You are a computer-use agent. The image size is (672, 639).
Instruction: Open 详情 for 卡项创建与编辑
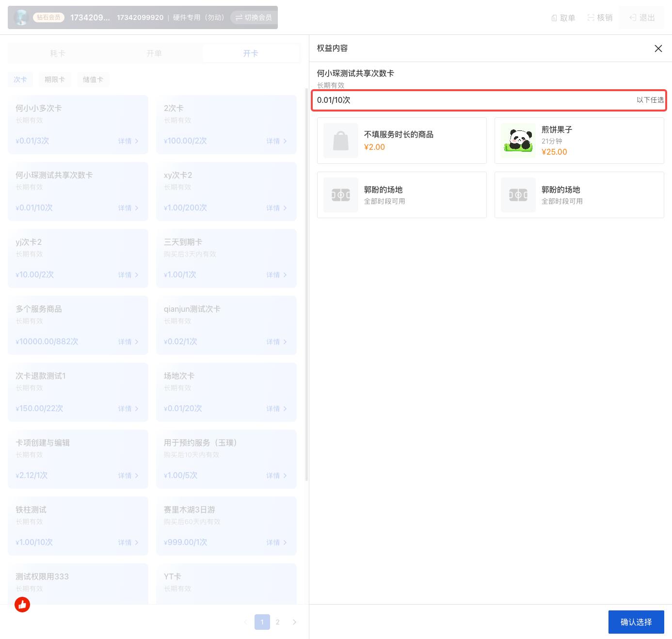(128, 476)
